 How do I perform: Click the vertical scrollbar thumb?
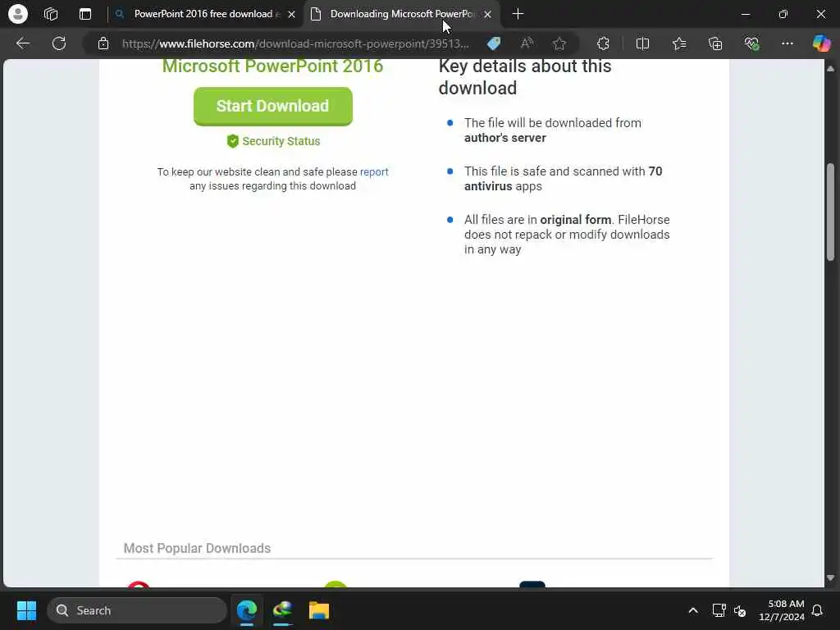pyautogui.click(x=830, y=212)
